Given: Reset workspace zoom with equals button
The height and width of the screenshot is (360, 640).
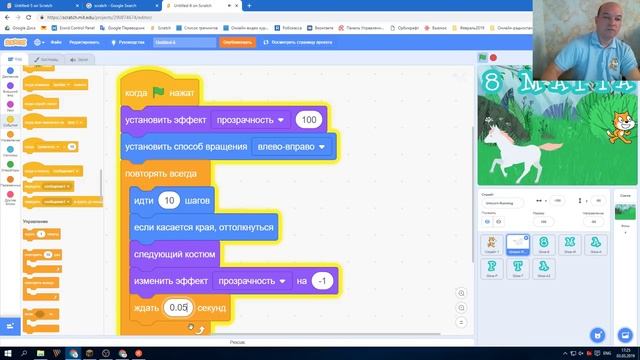Looking at the screenshot, I should [461, 322].
